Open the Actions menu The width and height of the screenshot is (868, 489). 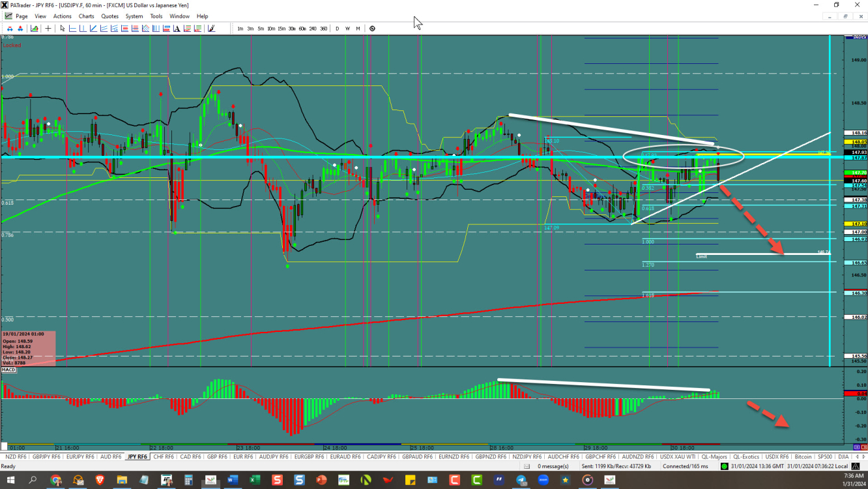(63, 16)
